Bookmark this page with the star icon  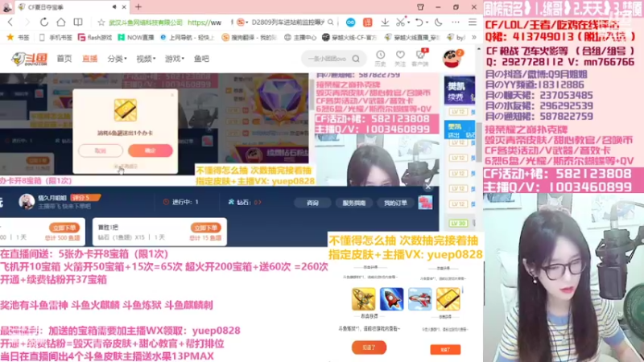click(x=101, y=23)
